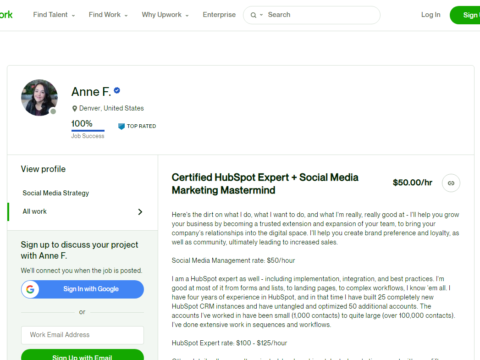Click "We'll connect you when the job is posted" text

[81, 270]
